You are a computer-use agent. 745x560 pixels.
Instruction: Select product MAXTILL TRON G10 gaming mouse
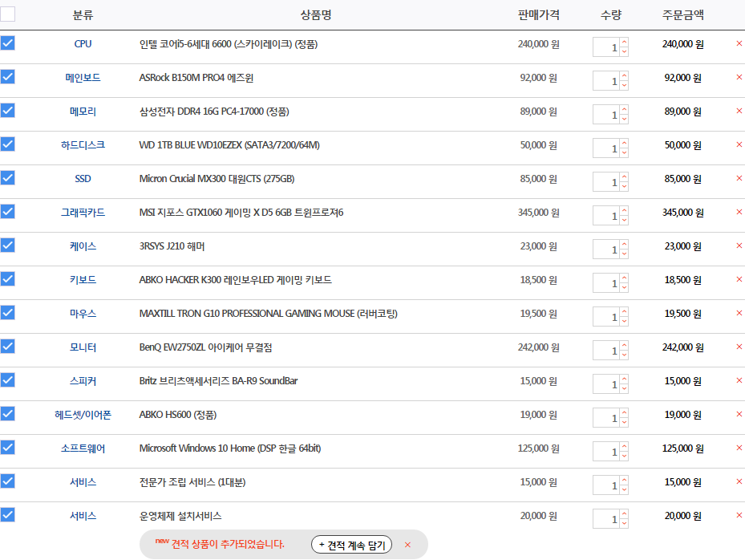pyautogui.click(x=268, y=314)
